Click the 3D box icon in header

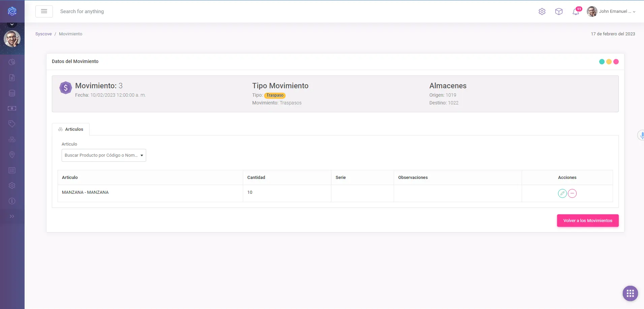click(559, 11)
